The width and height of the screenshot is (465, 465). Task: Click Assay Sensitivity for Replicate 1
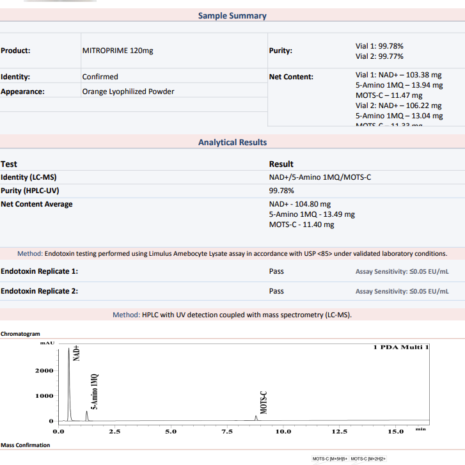tap(402, 272)
